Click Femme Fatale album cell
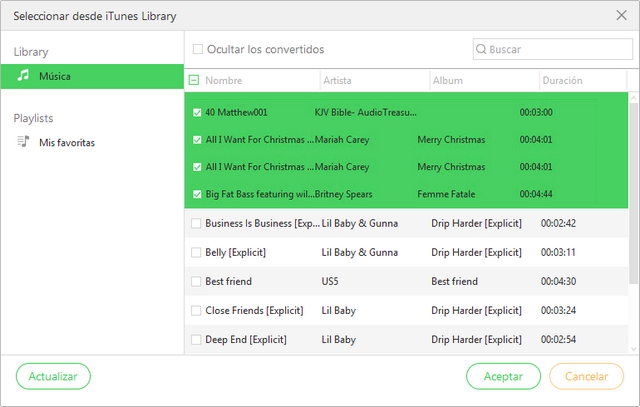The height and width of the screenshot is (407, 640). (x=446, y=194)
